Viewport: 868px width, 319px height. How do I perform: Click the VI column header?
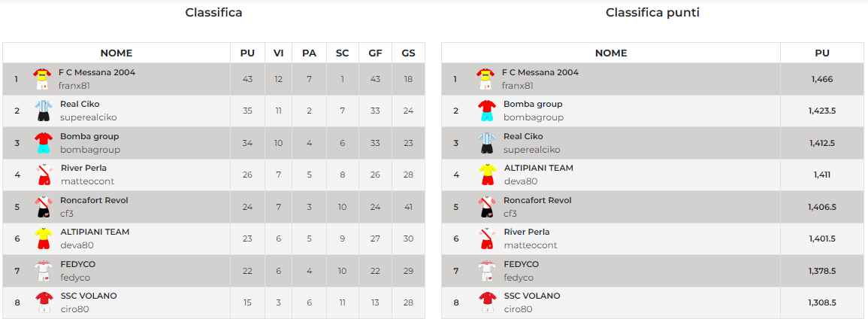coord(278,53)
